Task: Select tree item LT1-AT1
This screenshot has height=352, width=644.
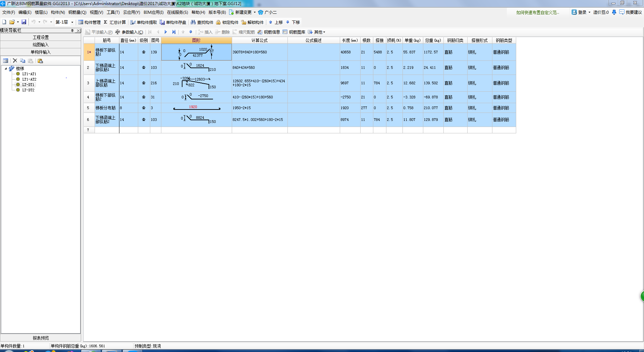Action: pyautogui.click(x=29, y=74)
